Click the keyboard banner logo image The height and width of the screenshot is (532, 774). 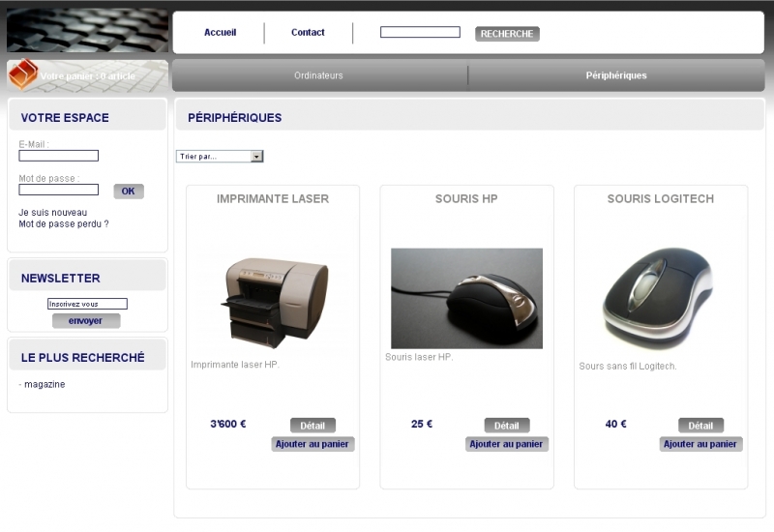(87, 30)
